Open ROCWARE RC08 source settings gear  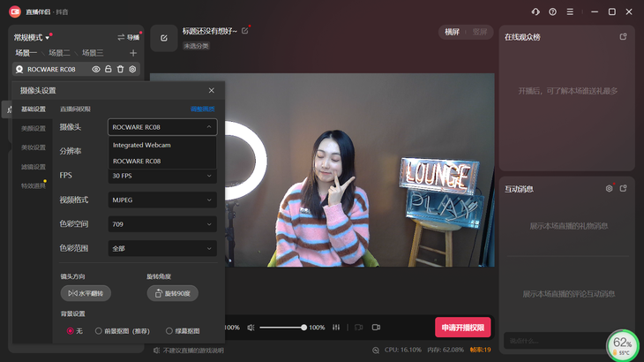pos(133,69)
